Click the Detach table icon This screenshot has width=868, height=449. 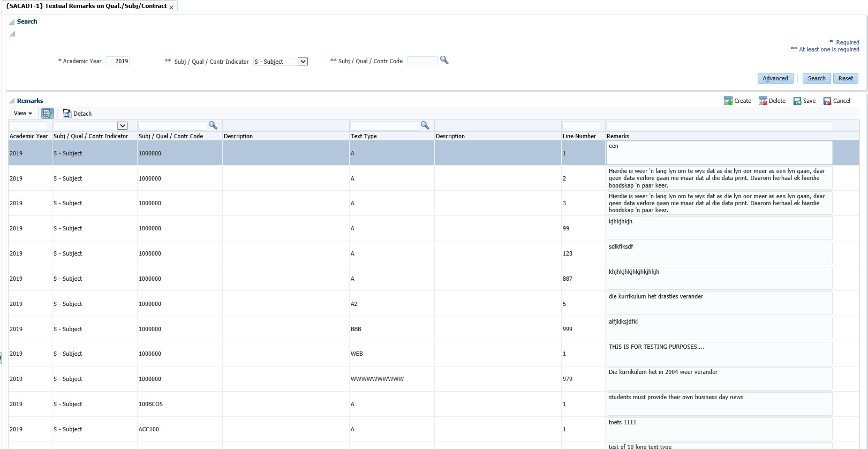[67, 114]
